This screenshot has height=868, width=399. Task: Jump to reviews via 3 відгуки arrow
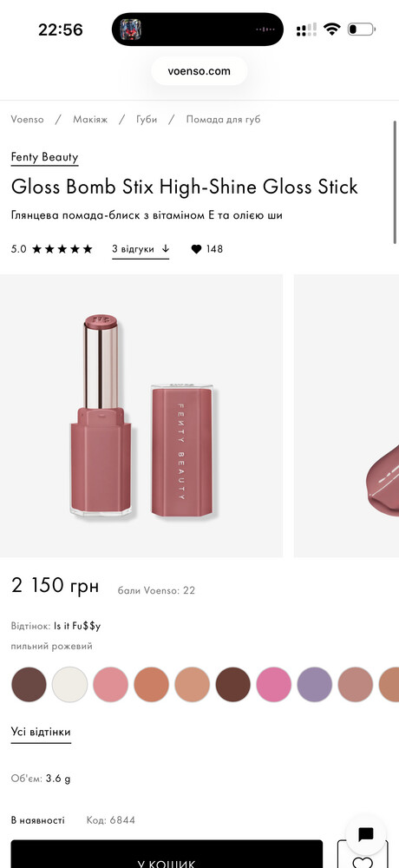(141, 249)
